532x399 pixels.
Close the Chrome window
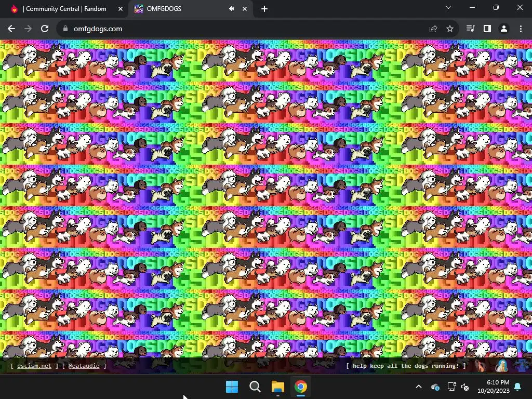pos(520,7)
